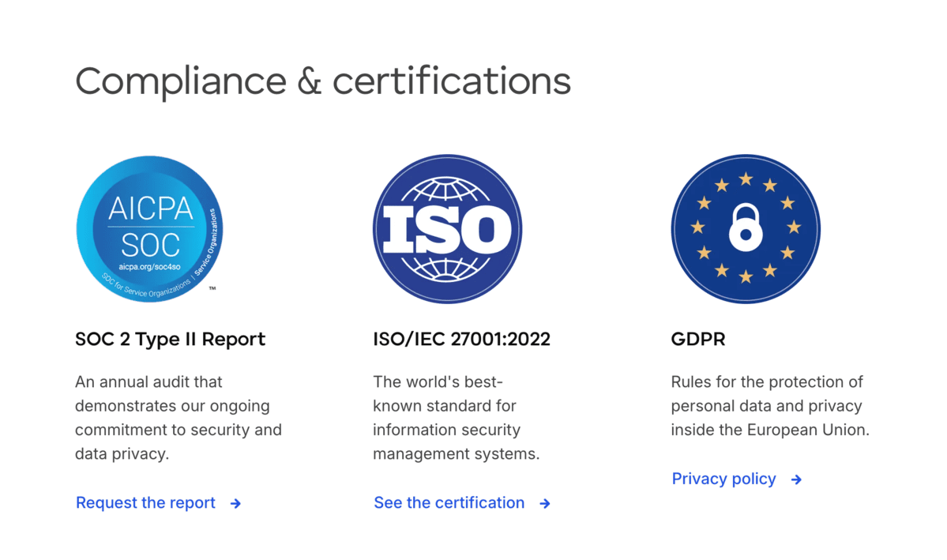Click the SOC 2 Type II Report heading
The width and height of the screenshot is (947, 560).
(x=170, y=339)
